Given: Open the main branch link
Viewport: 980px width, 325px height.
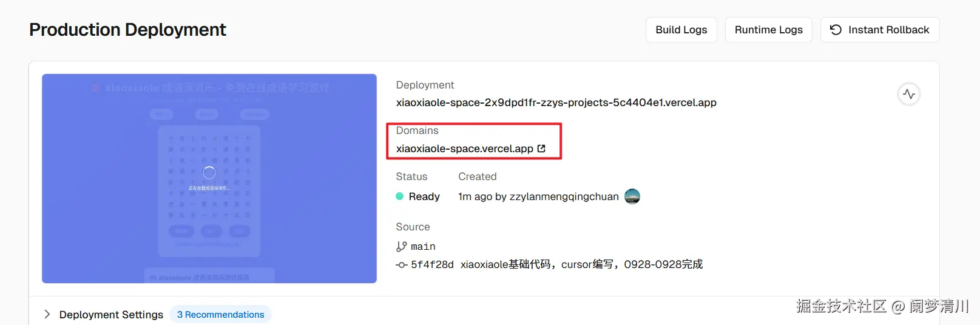Looking at the screenshot, I should pos(423,246).
